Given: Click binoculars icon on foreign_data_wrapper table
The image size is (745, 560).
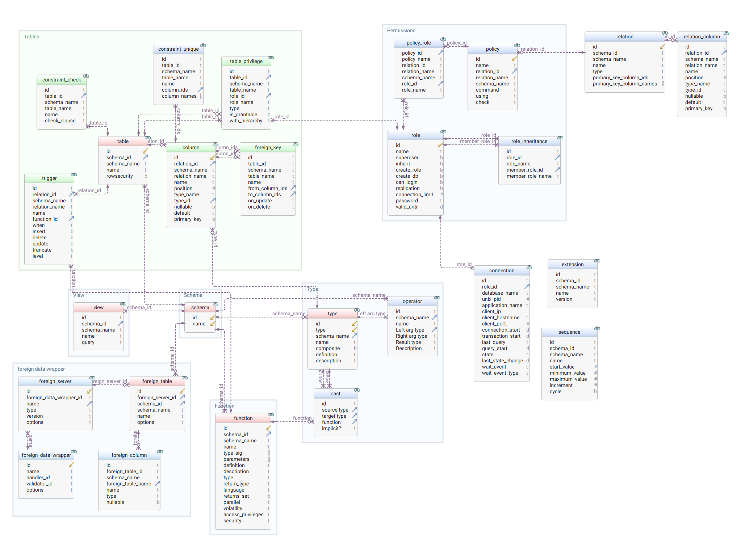Looking at the screenshot, I should coord(74,452).
